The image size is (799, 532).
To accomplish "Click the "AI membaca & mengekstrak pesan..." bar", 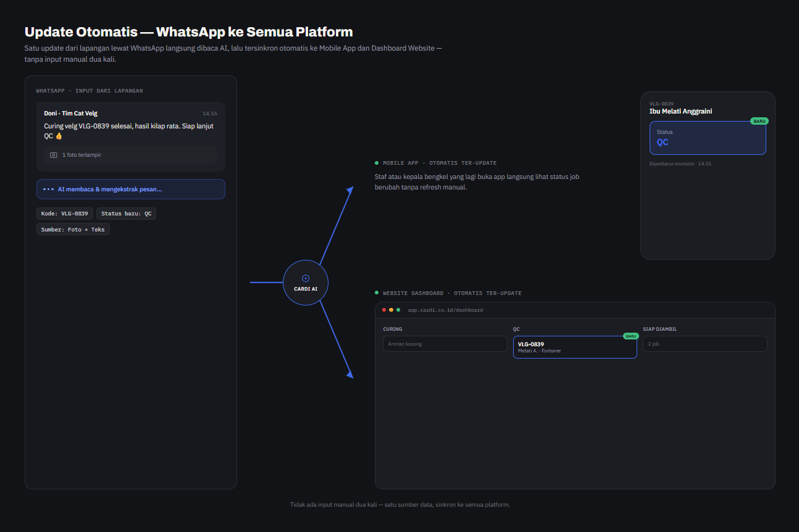I will [131, 189].
